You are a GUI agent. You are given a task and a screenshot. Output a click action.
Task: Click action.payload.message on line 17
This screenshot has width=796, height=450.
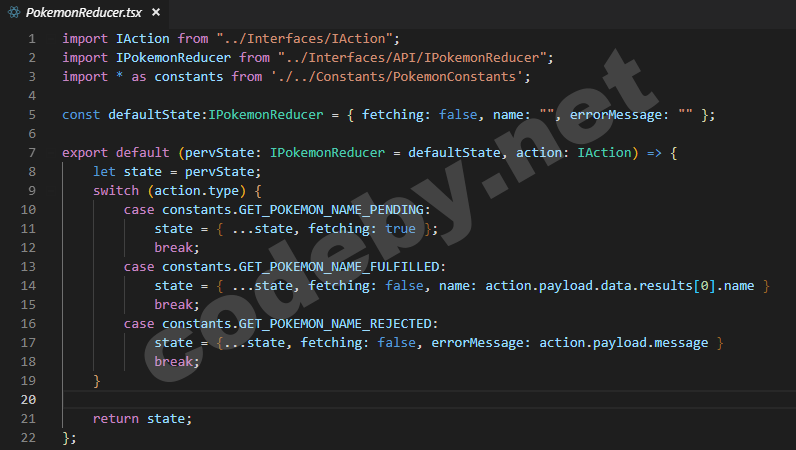pos(623,342)
